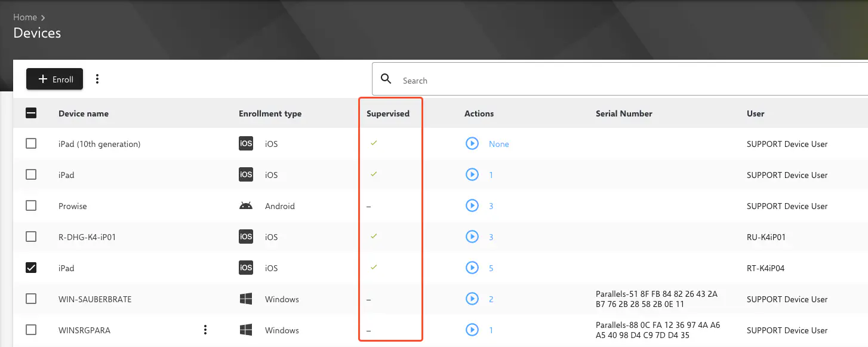Image resolution: width=868 pixels, height=347 pixels.
Task: Click play action icon for iPad (10th generation)
Action: pyautogui.click(x=472, y=144)
